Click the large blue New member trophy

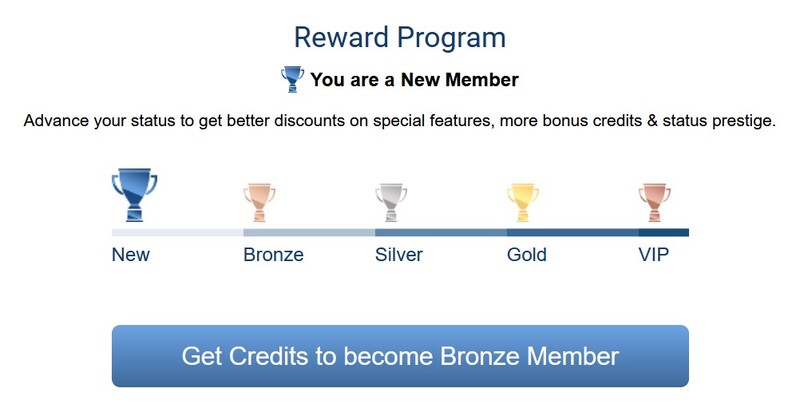(134, 194)
